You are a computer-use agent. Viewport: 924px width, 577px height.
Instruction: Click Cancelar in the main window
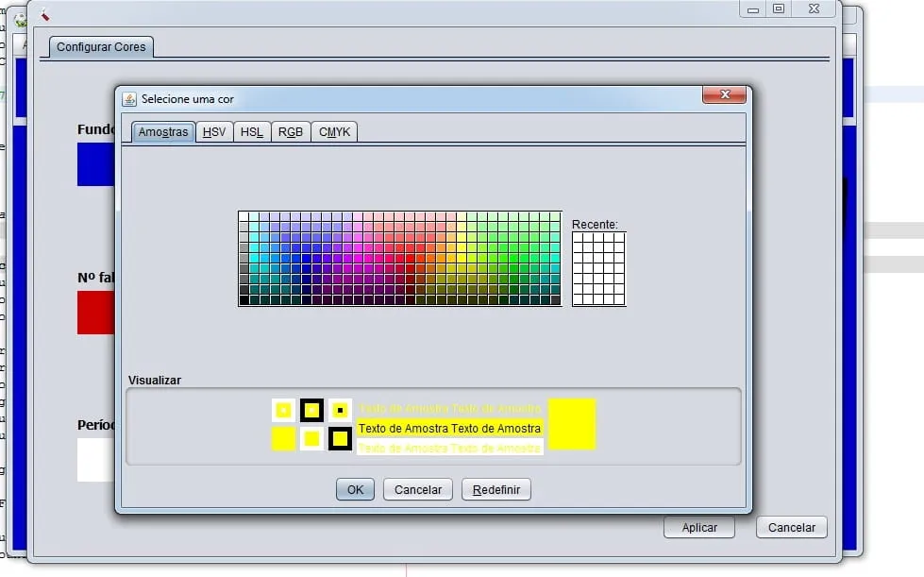point(792,528)
